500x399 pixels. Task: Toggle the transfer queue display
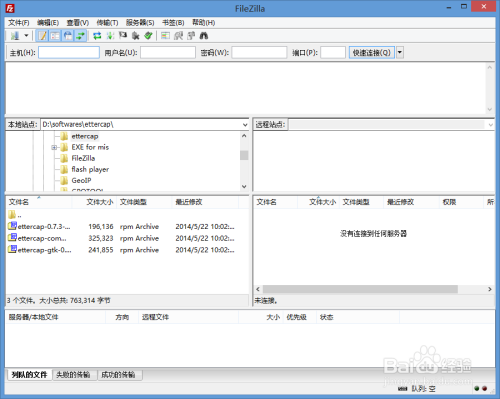coord(80,36)
